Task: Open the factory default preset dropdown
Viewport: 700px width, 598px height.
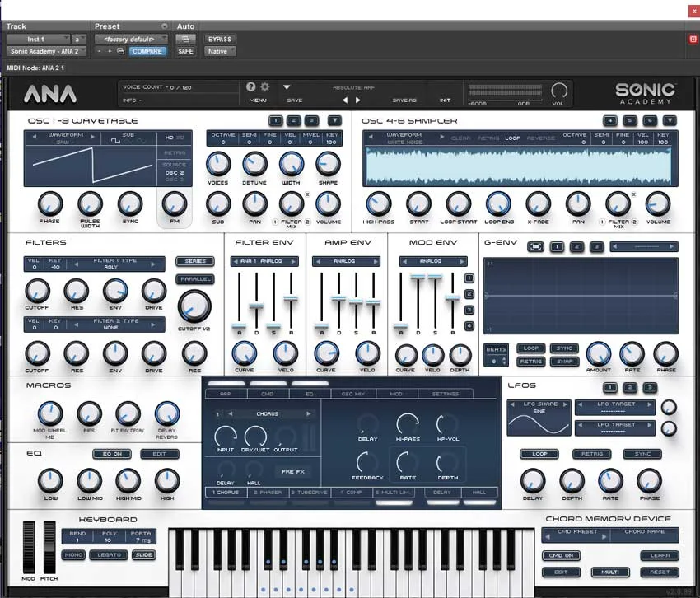Action: coord(131,40)
